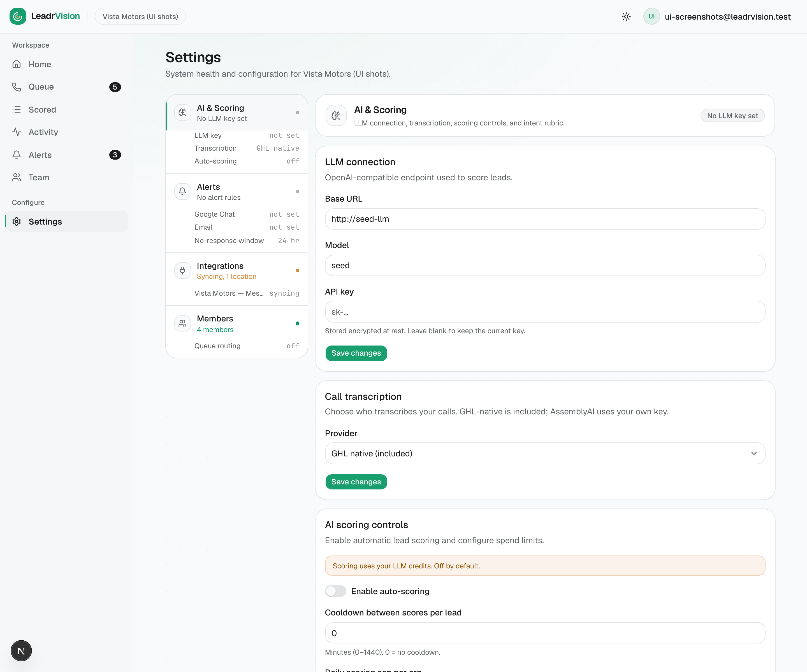The image size is (807, 672).
Task: Click the Activity pulse icon
Action: [x=17, y=132]
